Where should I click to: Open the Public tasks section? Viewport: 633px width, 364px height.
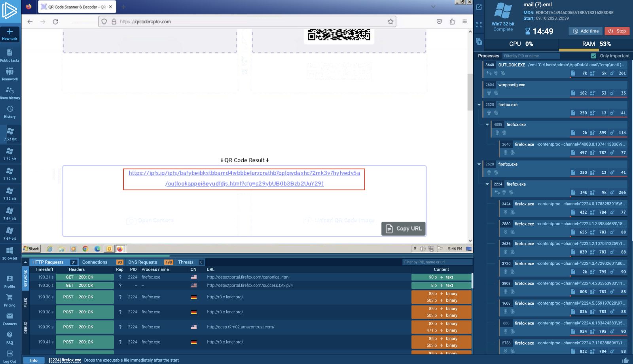[10, 55]
